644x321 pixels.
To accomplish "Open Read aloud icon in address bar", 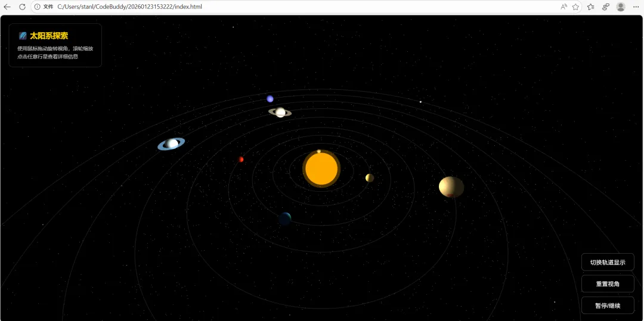I will [x=564, y=7].
